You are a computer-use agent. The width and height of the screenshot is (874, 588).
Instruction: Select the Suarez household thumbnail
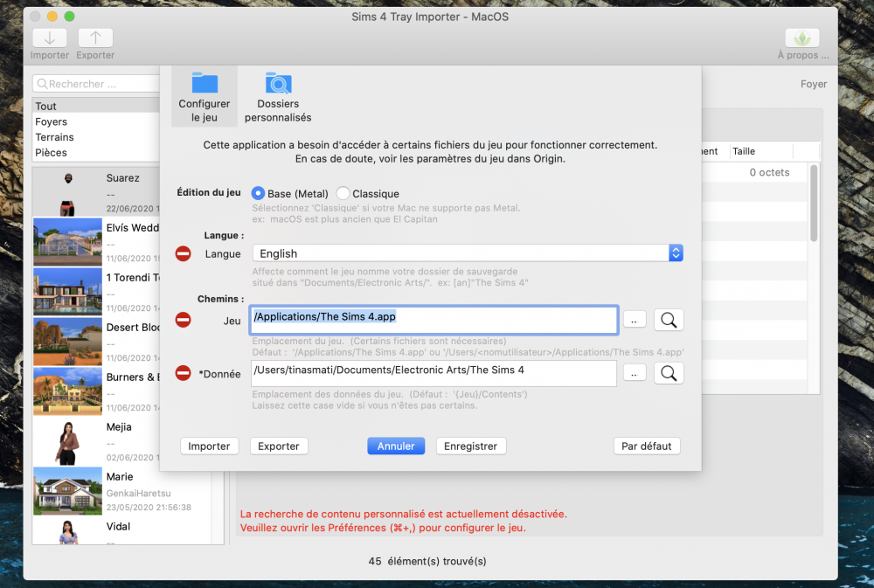(67, 192)
